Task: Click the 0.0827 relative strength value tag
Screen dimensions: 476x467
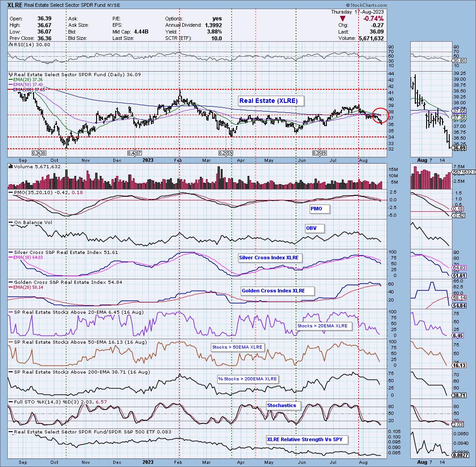Action: click(460, 455)
